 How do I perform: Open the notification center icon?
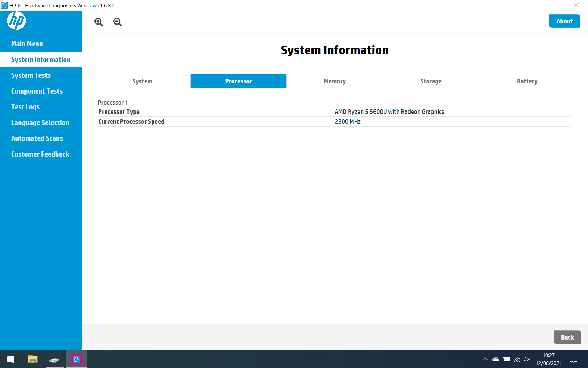point(574,359)
